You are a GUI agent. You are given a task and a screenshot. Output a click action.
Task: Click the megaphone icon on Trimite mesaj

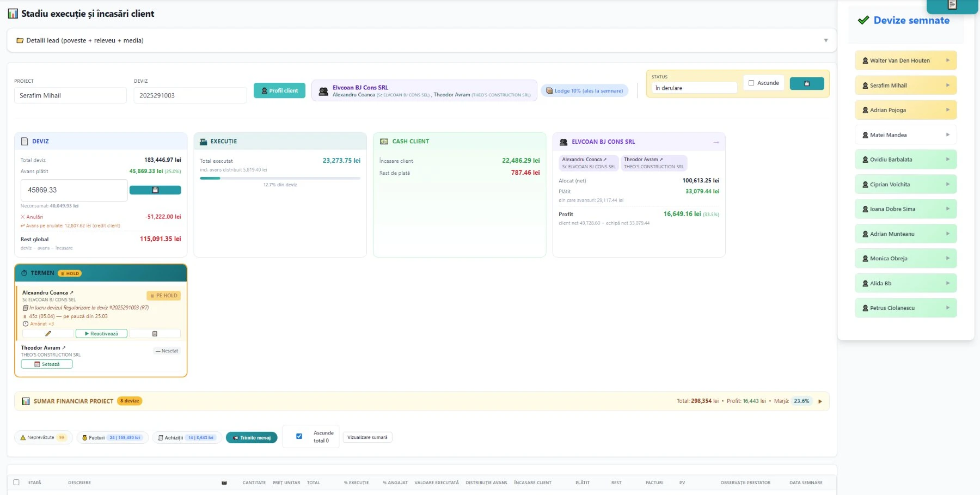(235, 437)
